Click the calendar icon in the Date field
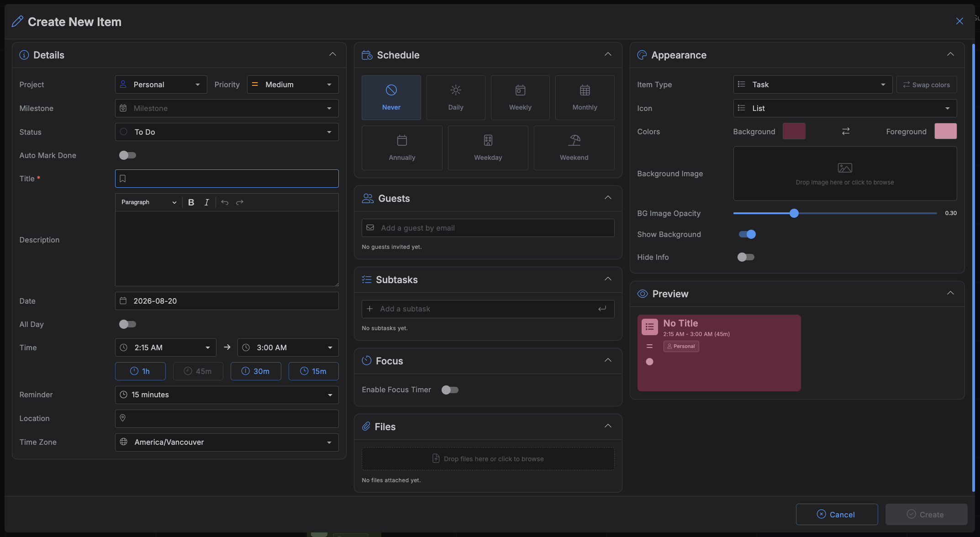Viewport: 980px width, 537px height. (123, 301)
